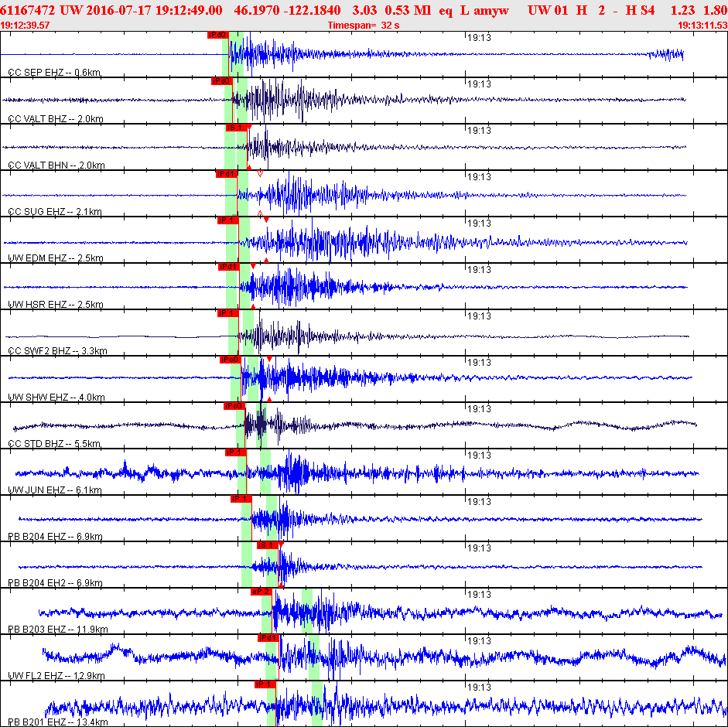Click the iS 1 pick flag on CC VALT BHN
The image size is (728, 727).
(236, 128)
